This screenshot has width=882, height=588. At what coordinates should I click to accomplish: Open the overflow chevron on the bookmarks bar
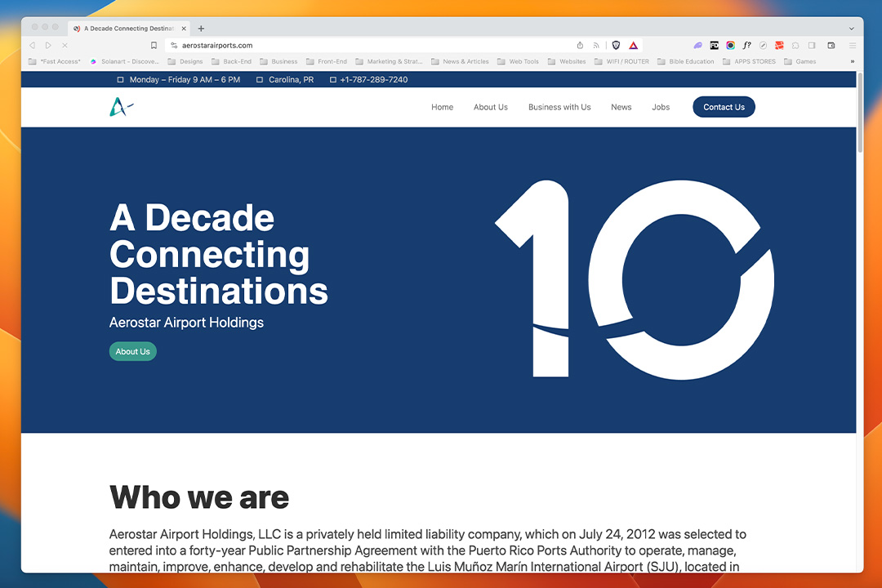point(852,61)
